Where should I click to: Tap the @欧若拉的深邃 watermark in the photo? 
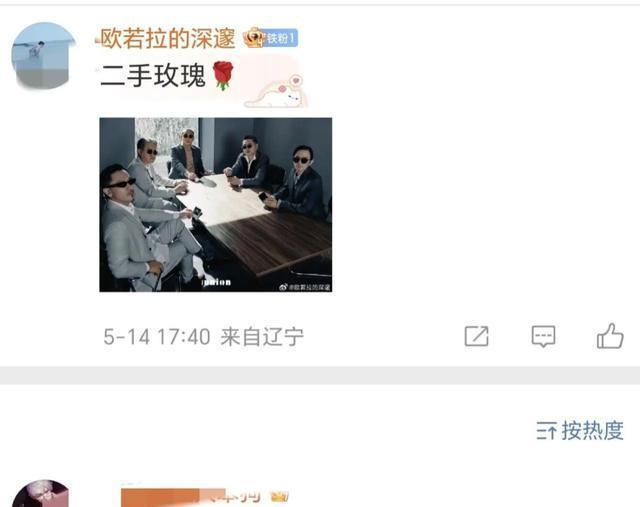click(305, 287)
